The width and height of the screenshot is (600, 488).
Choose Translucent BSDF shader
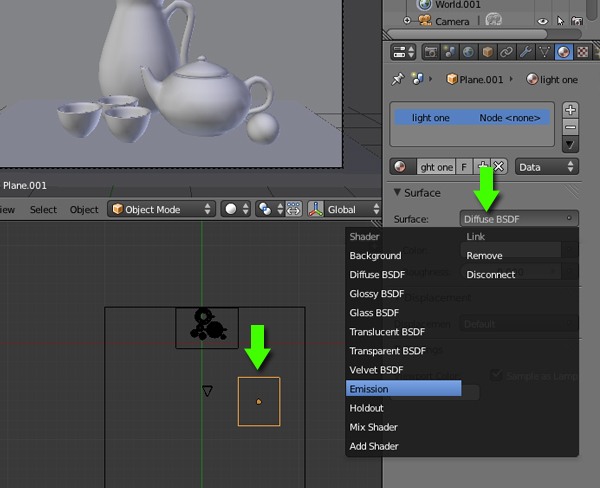coord(387,332)
